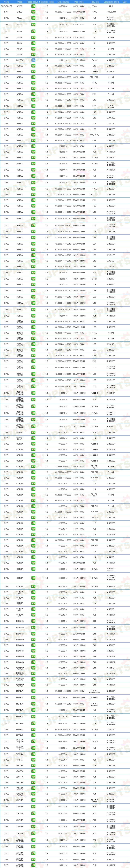
Task: Click the fuel icon for Corsa Van 44kW
Action: [x=33, y=592]
